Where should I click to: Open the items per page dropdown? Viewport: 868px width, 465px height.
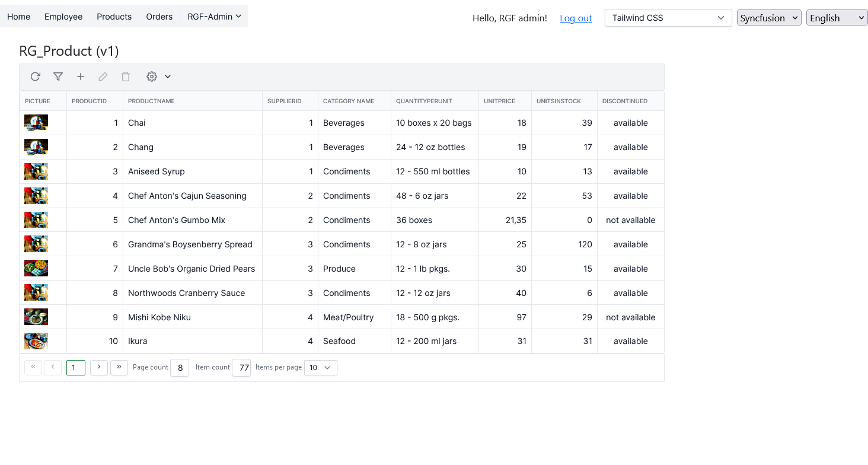tap(320, 368)
